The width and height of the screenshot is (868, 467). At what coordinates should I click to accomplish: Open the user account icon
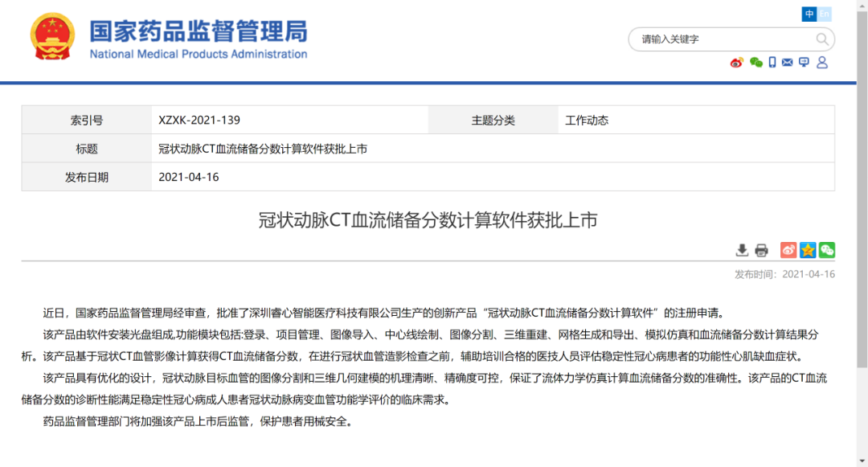pos(822,63)
